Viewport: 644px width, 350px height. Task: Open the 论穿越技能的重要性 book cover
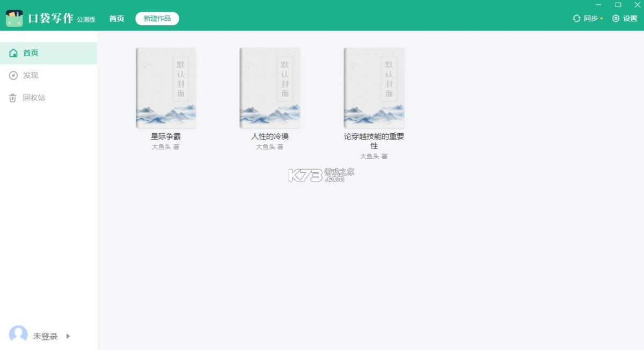click(374, 88)
